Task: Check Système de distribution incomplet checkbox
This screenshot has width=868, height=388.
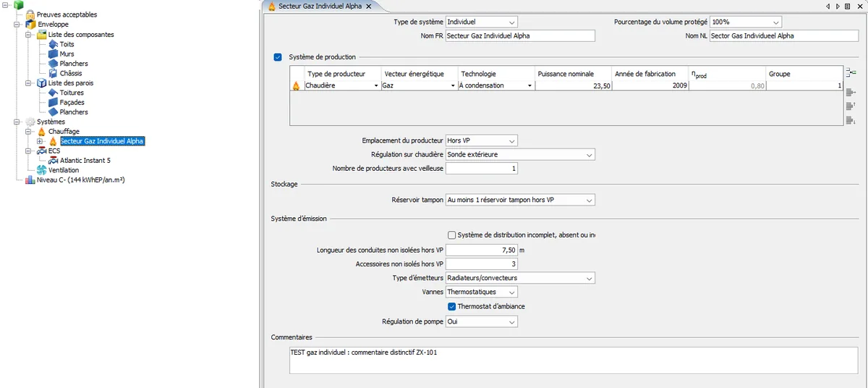Action: (451, 235)
